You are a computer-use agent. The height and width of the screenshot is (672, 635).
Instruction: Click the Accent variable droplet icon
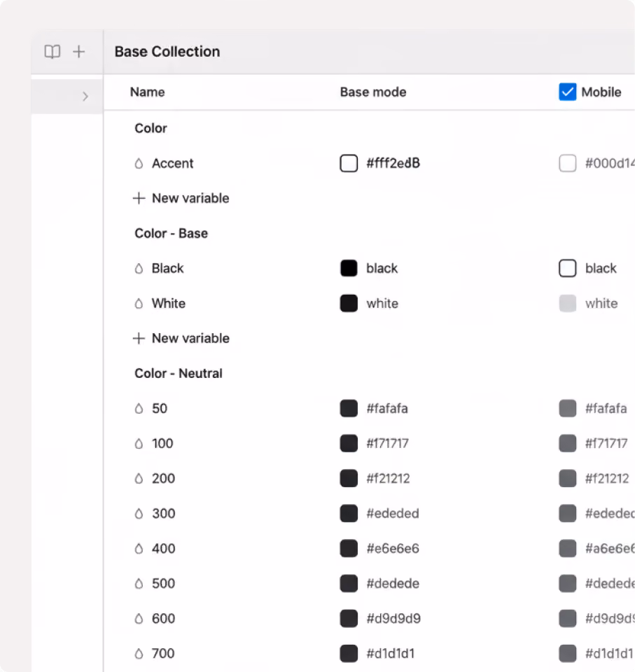pyautogui.click(x=139, y=163)
